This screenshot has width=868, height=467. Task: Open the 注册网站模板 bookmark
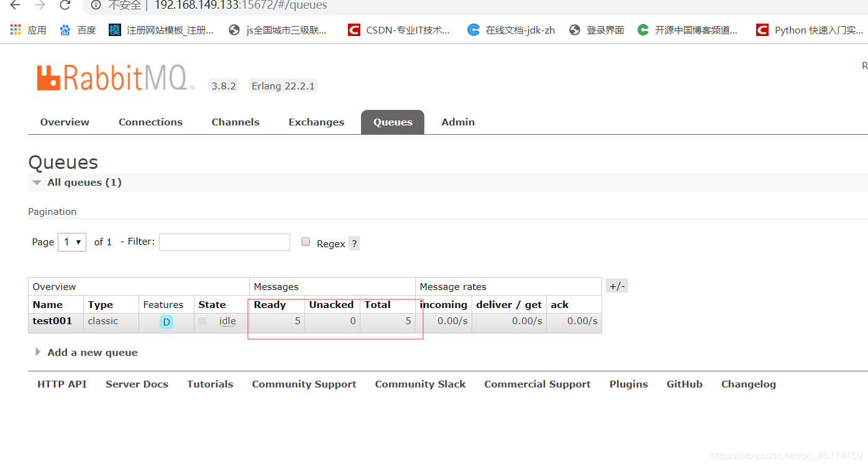[x=161, y=30]
